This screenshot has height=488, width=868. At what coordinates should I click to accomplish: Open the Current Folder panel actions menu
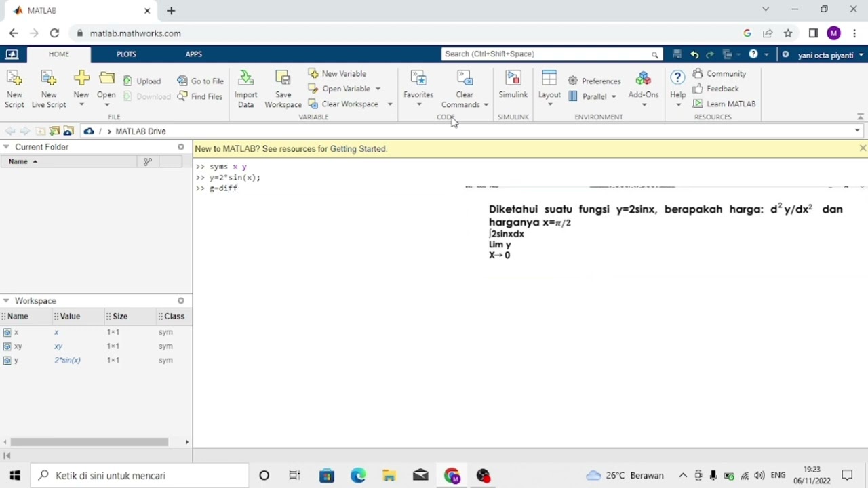[x=181, y=147]
